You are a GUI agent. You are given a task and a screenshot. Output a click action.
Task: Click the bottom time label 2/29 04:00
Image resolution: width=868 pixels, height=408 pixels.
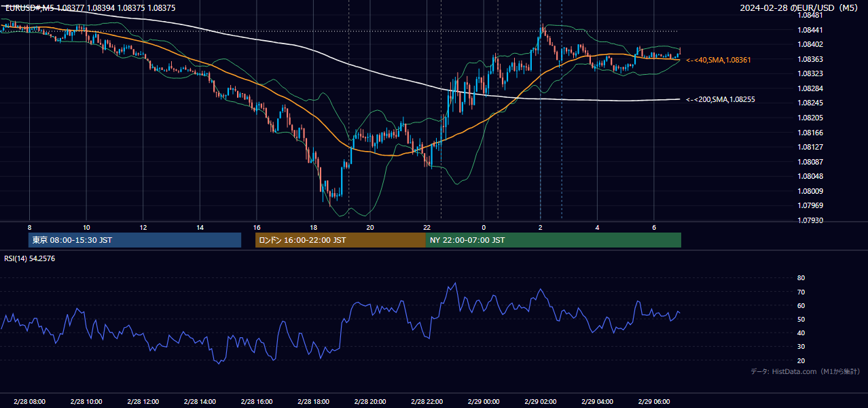[597, 402]
